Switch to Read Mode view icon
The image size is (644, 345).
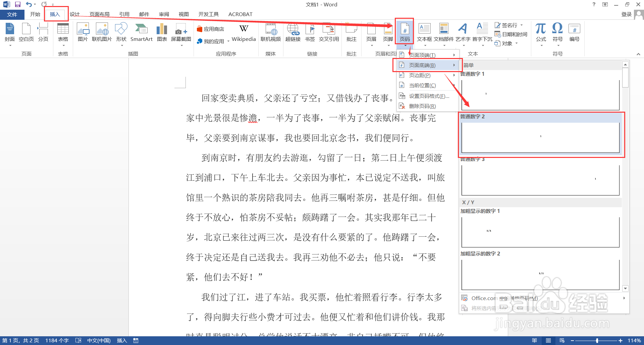click(534, 340)
